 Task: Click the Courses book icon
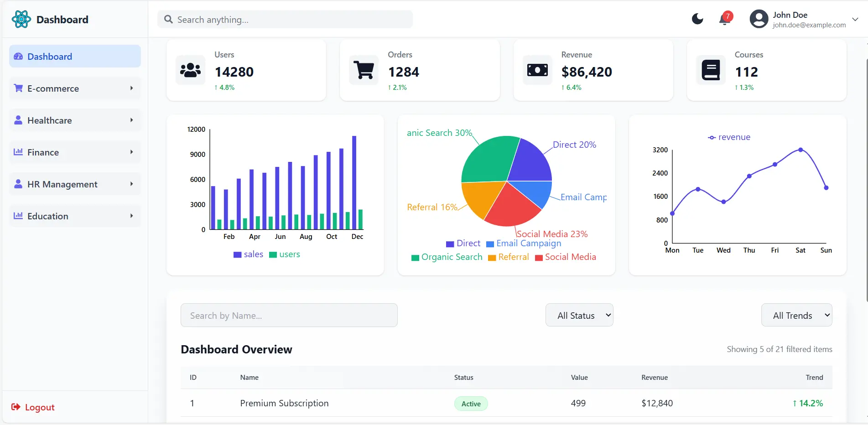711,70
